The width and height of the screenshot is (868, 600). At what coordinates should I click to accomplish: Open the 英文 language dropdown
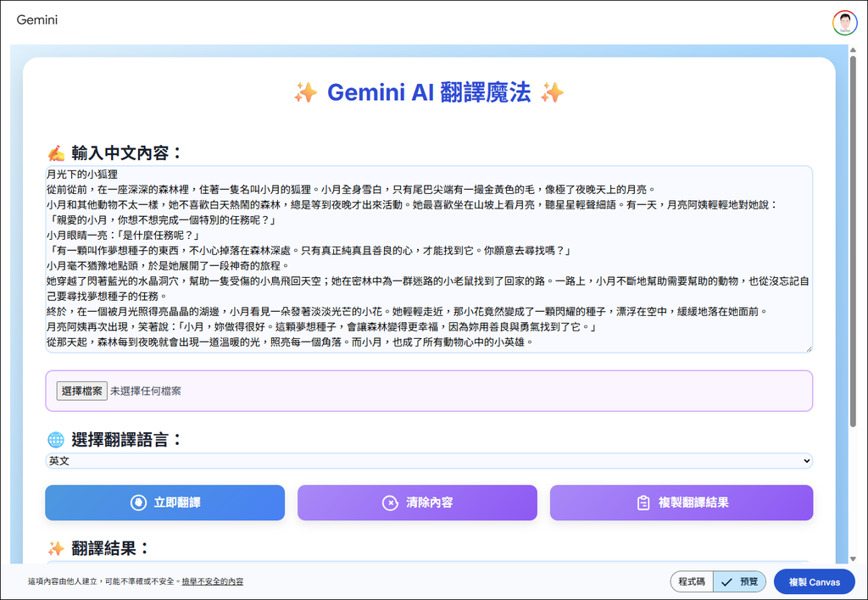click(429, 460)
